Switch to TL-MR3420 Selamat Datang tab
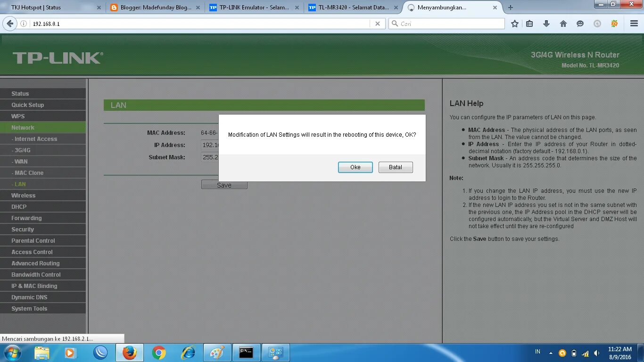The height and width of the screenshot is (362, 644). pyautogui.click(x=353, y=8)
